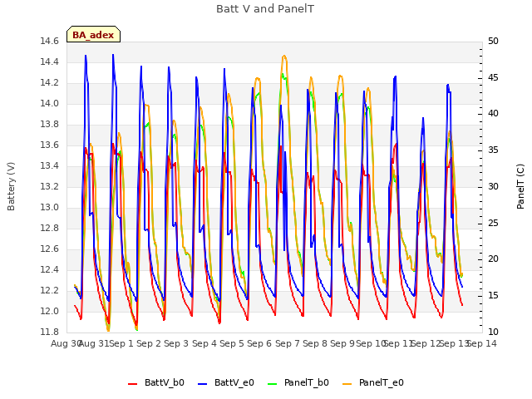Click the chart title Batt V and PanelT
Image resolution: width=532 pixels, height=399 pixels.
point(265,8)
